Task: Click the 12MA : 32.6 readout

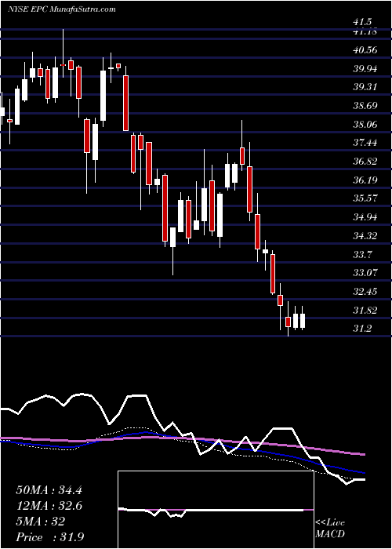Action: pos(49,506)
